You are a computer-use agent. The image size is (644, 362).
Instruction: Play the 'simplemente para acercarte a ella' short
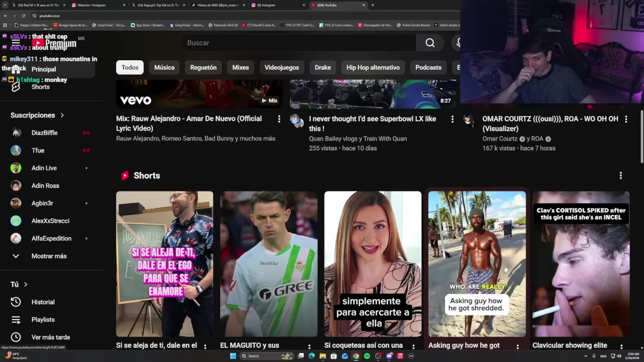pyautogui.click(x=373, y=264)
